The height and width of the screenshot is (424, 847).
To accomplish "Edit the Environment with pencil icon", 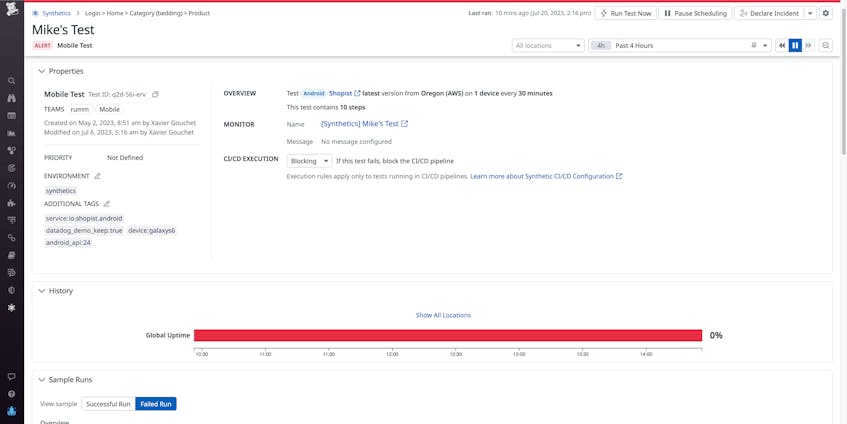I will coord(97,176).
